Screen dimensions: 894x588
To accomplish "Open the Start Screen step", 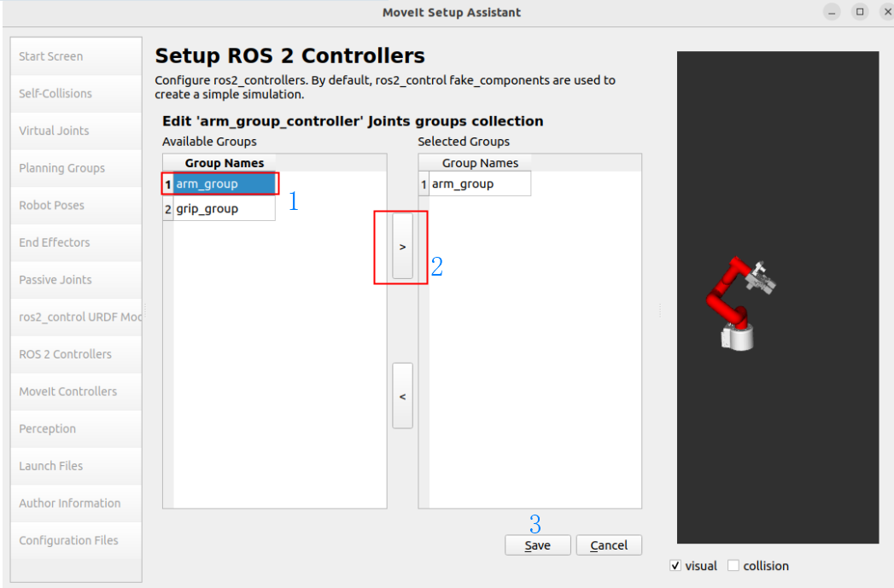I will click(x=76, y=56).
